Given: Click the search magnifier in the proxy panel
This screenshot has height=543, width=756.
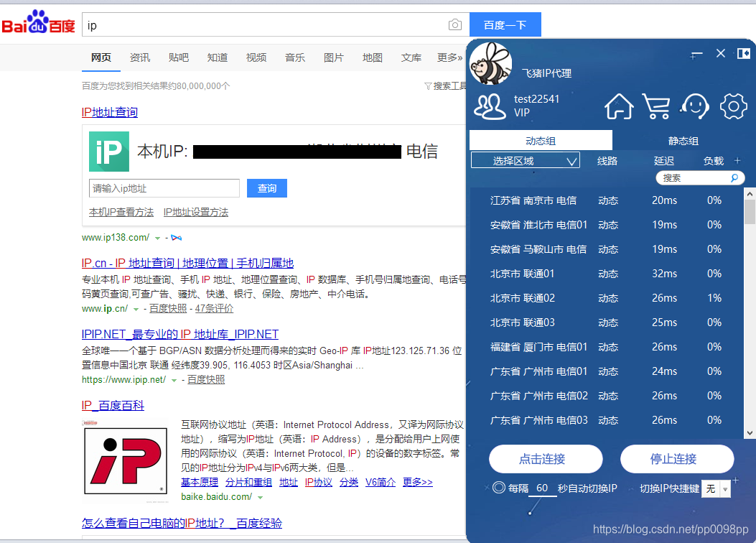Looking at the screenshot, I should point(734,178).
